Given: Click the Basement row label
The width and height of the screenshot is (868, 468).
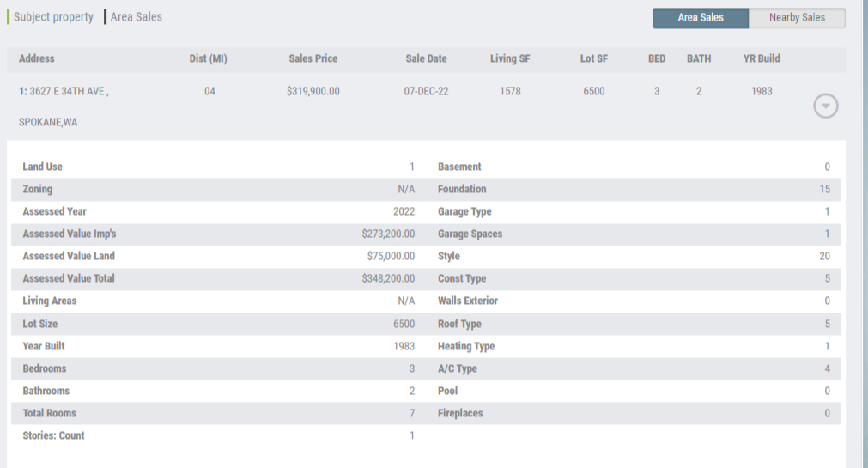Looking at the screenshot, I should pyautogui.click(x=459, y=167).
